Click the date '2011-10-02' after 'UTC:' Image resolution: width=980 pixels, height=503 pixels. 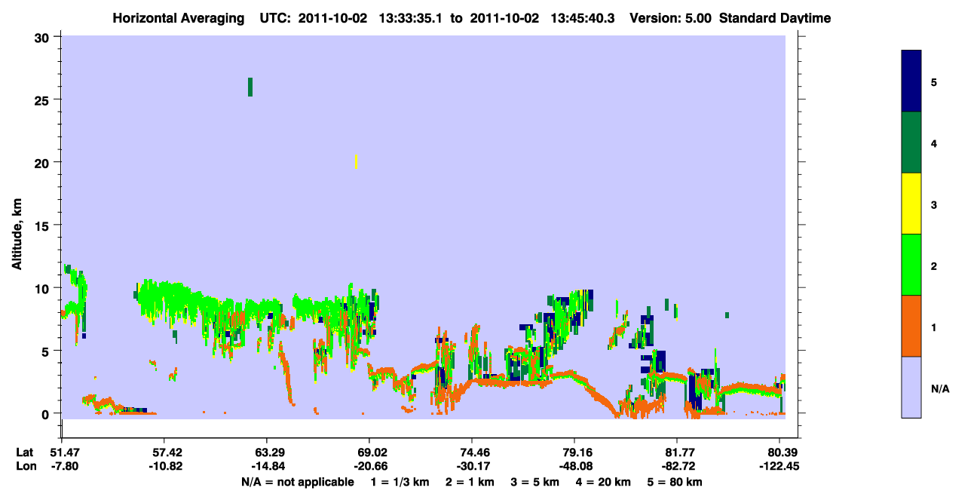click(x=333, y=18)
